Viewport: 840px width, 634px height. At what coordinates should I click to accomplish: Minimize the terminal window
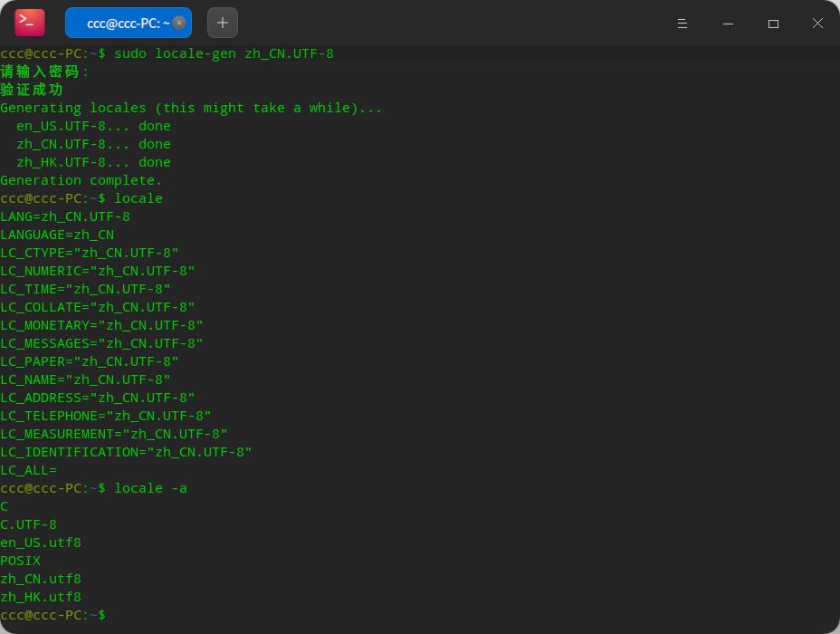(x=728, y=24)
